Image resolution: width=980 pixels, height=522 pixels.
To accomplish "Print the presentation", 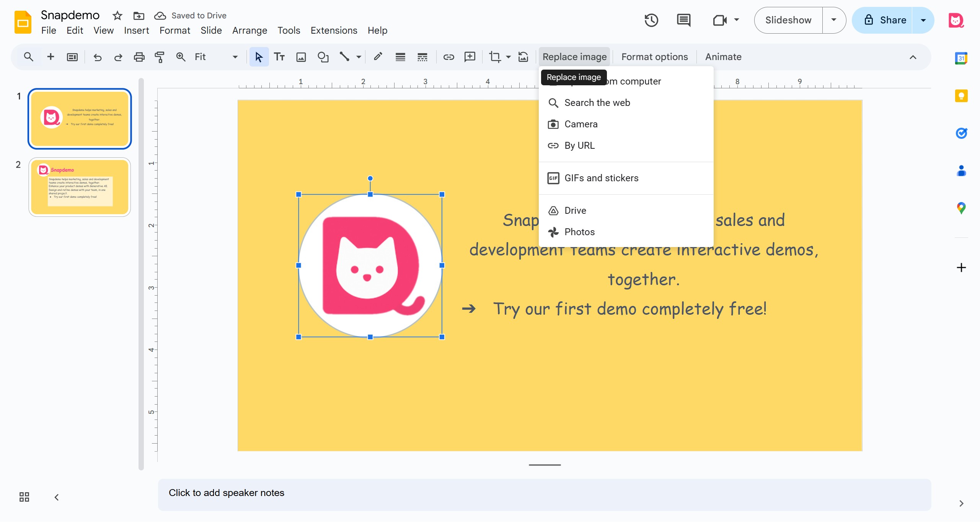I will coord(139,57).
